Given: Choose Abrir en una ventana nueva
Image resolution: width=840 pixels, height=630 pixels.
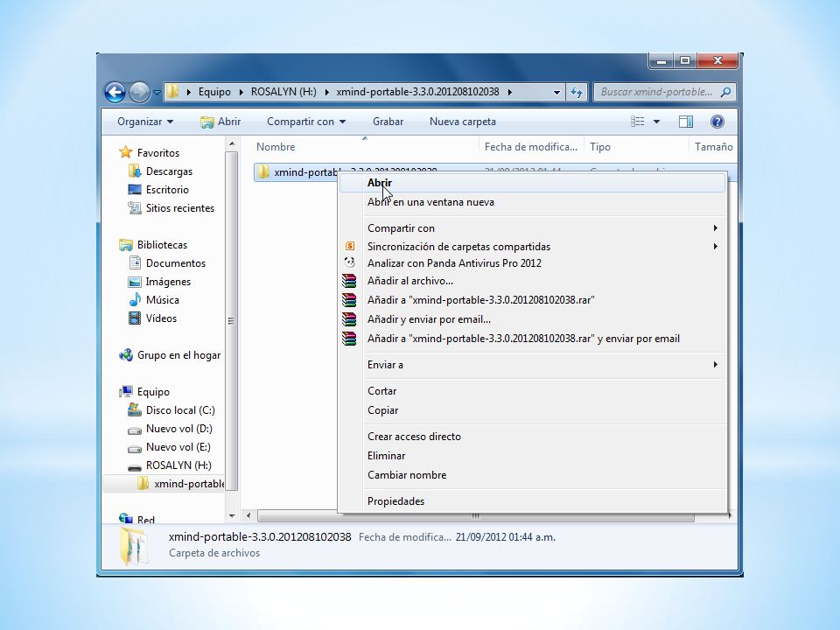Looking at the screenshot, I should pos(533,202).
